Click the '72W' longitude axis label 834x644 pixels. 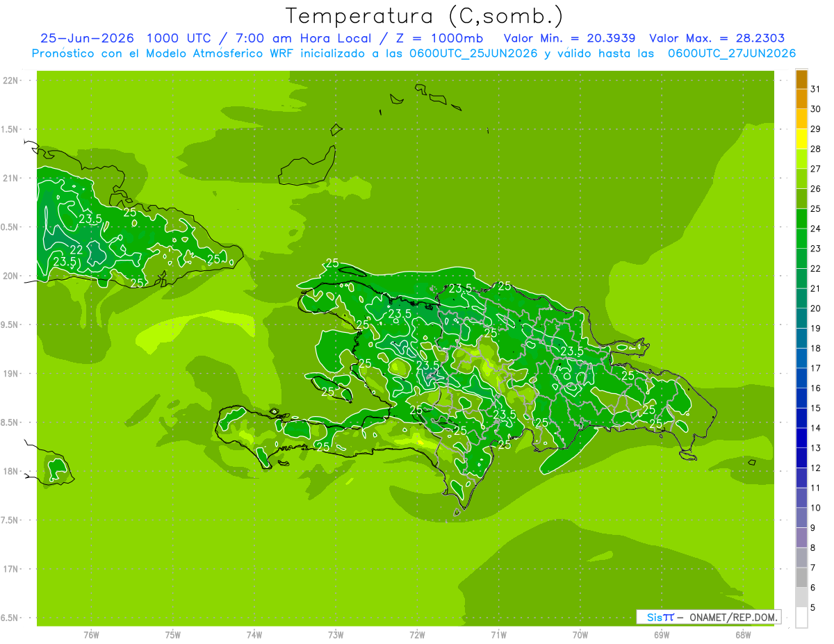(417, 635)
